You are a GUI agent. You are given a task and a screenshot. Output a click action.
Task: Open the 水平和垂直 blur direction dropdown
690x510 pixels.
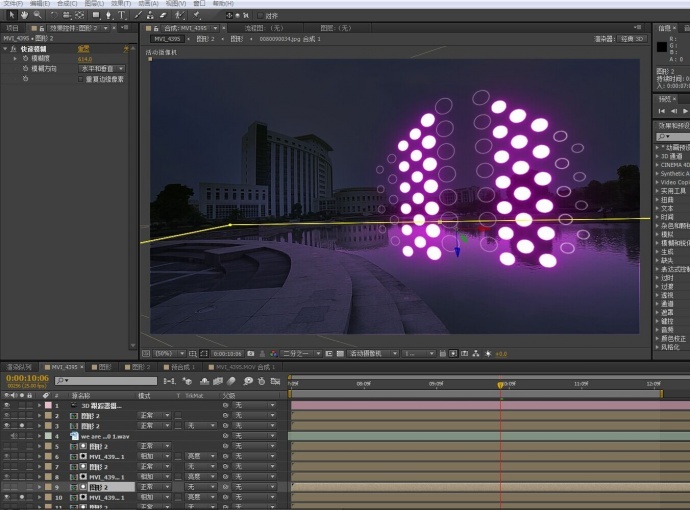coord(101,68)
